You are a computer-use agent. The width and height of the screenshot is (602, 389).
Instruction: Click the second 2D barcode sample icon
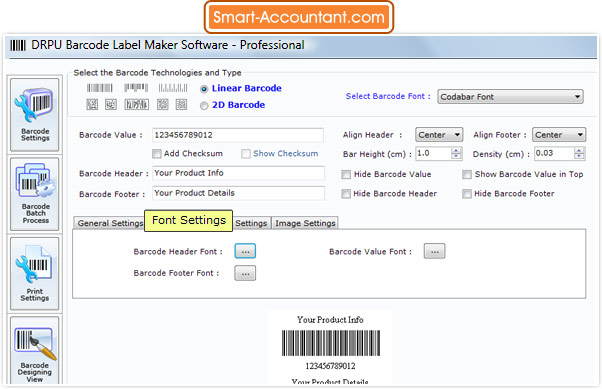(x=111, y=104)
